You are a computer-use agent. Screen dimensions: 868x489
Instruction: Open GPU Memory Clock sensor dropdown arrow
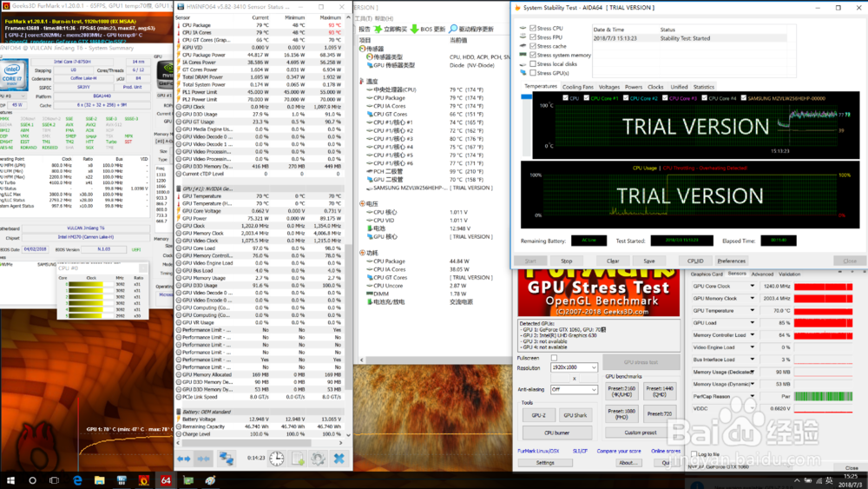(x=753, y=299)
